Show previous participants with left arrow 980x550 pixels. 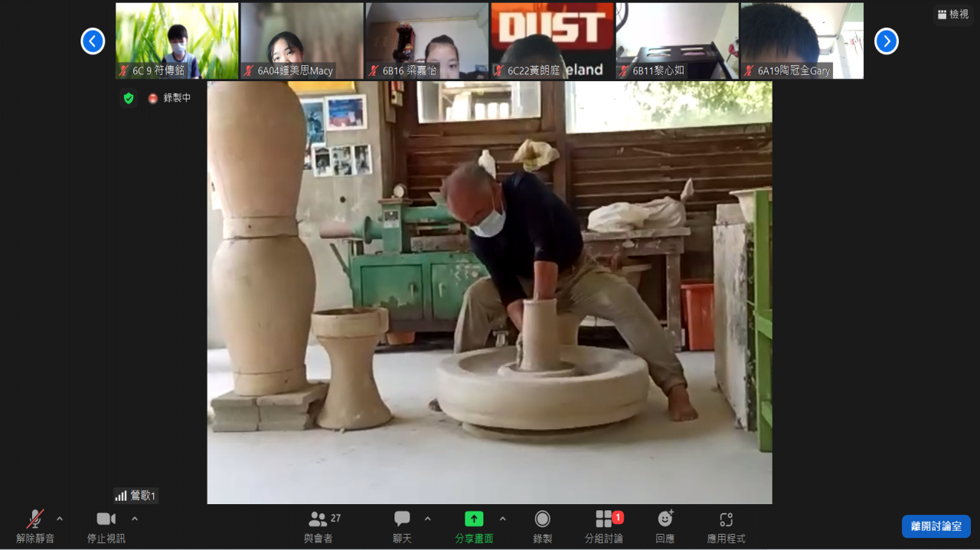click(93, 41)
